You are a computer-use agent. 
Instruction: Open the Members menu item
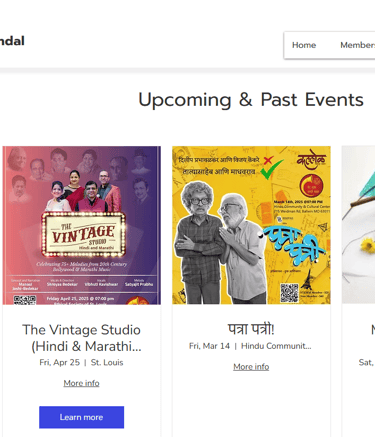pos(357,45)
